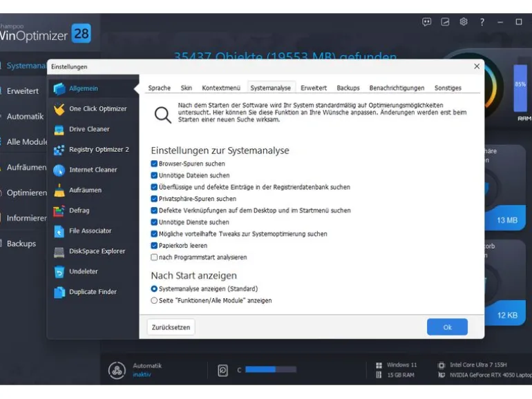Enable nach Programmstart analysieren checkbox
This screenshot has height=399, width=532.
click(x=154, y=257)
